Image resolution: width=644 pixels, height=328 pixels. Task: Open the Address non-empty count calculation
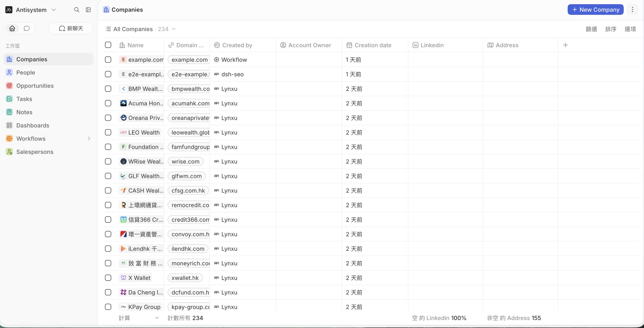(x=514, y=318)
